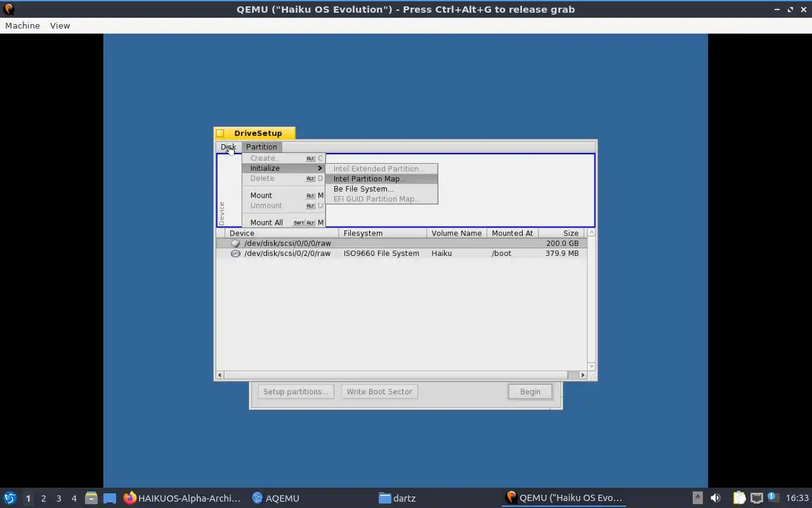
Task: Click the DriveSetup window close box
Action: tap(220, 133)
